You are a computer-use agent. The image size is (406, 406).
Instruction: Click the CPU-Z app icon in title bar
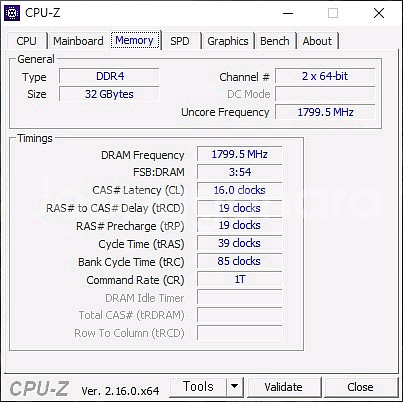(x=12, y=13)
